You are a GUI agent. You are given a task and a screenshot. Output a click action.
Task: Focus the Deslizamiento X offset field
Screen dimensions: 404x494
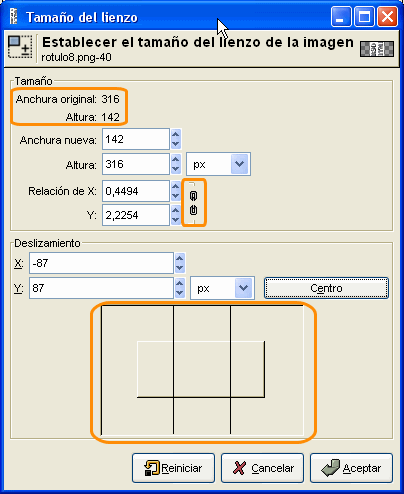coord(101,263)
